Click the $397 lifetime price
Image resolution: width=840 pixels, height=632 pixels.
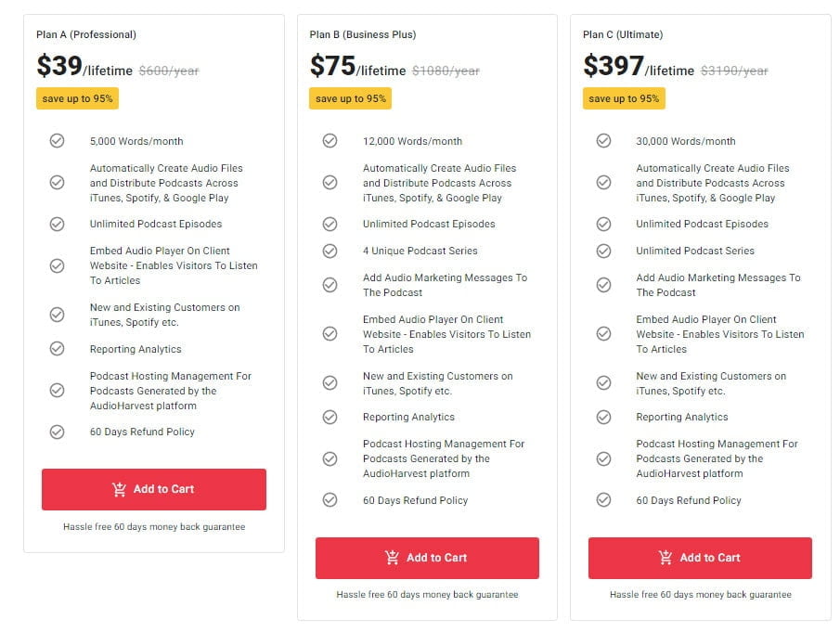click(x=614, y=66)
